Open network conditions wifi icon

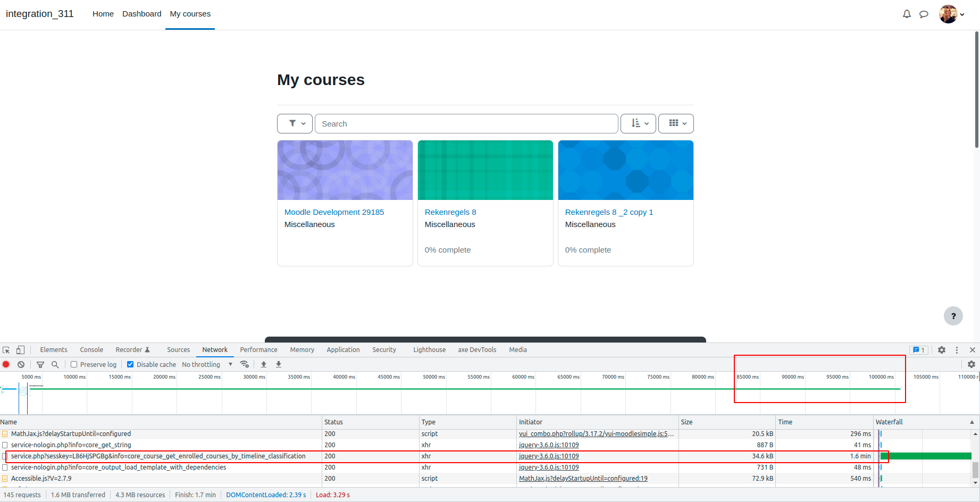[245, 364]
